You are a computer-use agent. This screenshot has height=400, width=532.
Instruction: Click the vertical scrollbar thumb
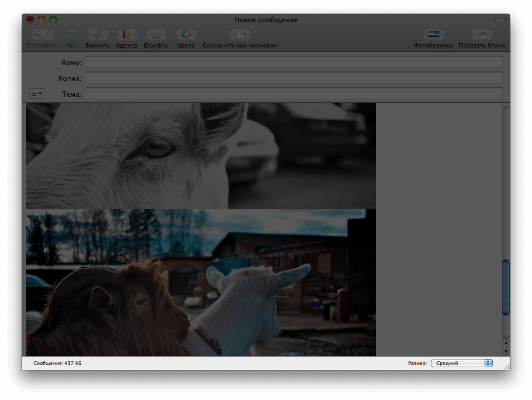pos(506,287)
